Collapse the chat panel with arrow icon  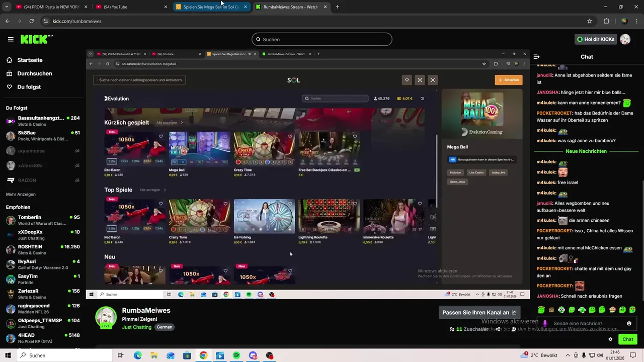tap(536, 57)
